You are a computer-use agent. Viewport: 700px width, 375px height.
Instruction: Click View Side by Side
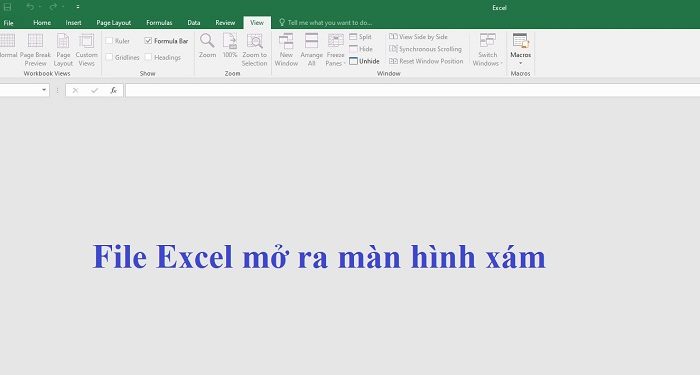tap(418, 37)
